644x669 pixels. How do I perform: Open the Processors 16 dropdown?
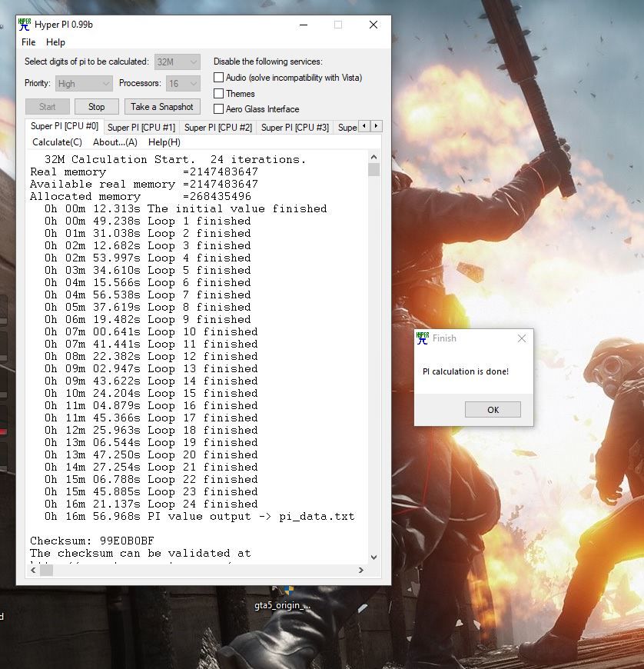(183, 84)
